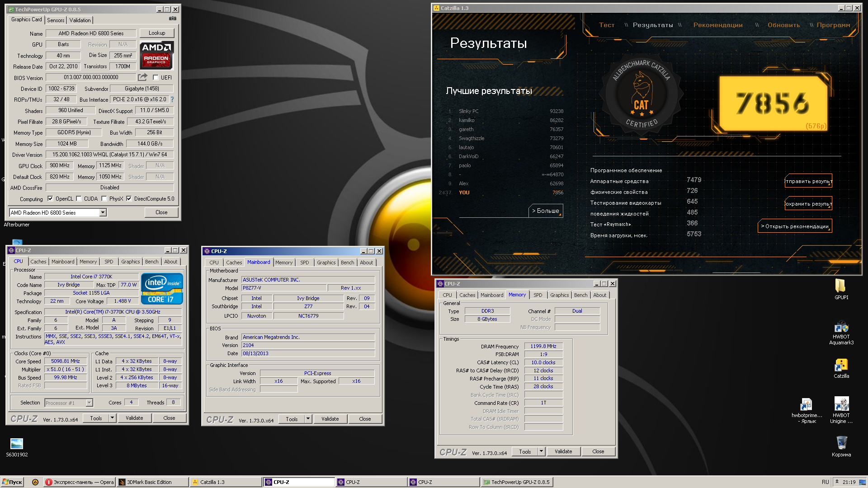Select the YOU 7856 leaderboard row

pyautogui.click(x=501, y=192)
